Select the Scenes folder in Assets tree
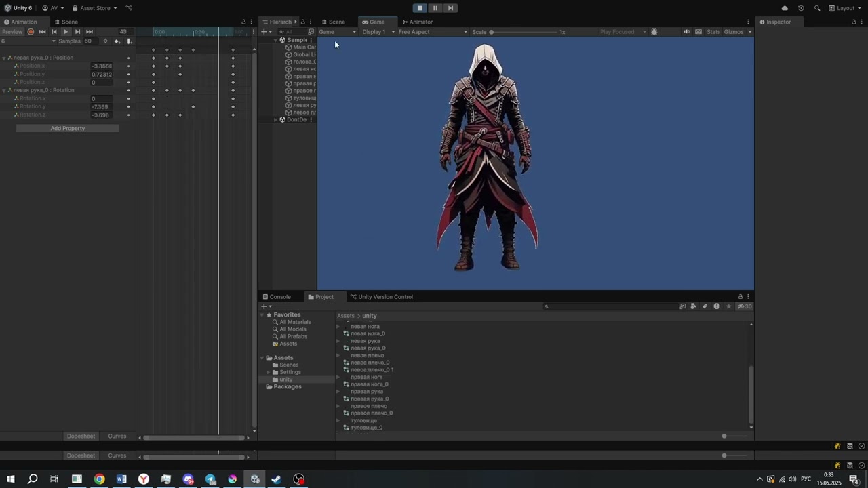This screenshot has width=868, height=488. click(x=289, y=365)
